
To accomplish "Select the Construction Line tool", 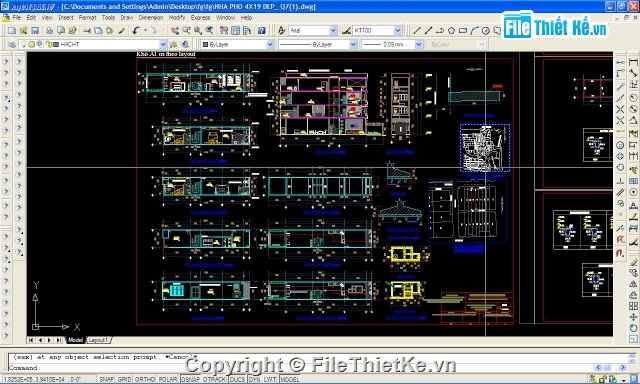I will pos(428,31).
